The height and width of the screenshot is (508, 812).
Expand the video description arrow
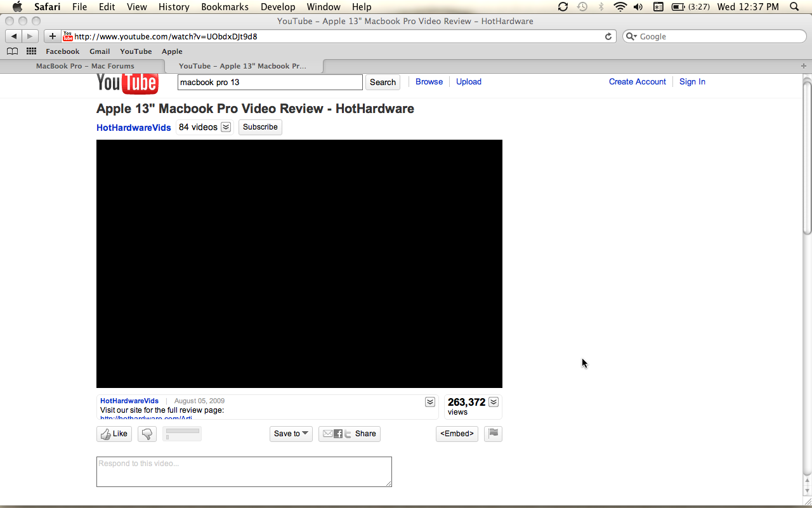[x=430, y=402]
